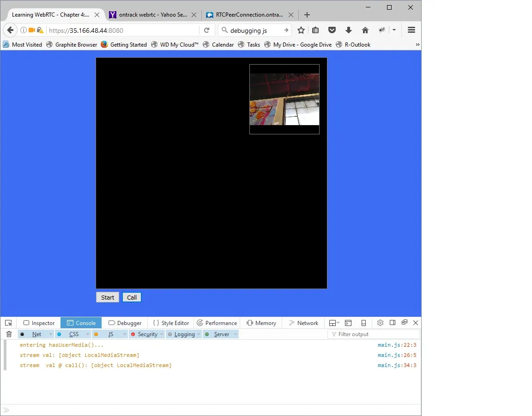Toggle responsive design mode icon
The width and height of the screenshot is (532, 416).
pyautogui.click(x=363, y=323)
